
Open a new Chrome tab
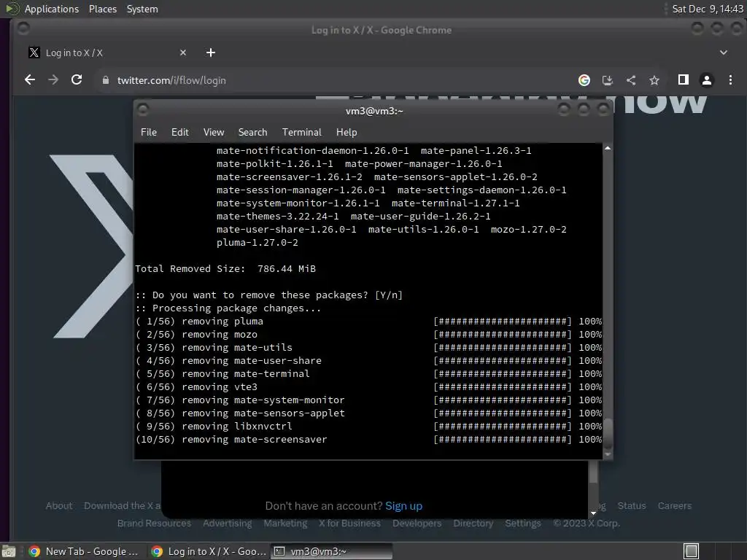pos(211,52)
